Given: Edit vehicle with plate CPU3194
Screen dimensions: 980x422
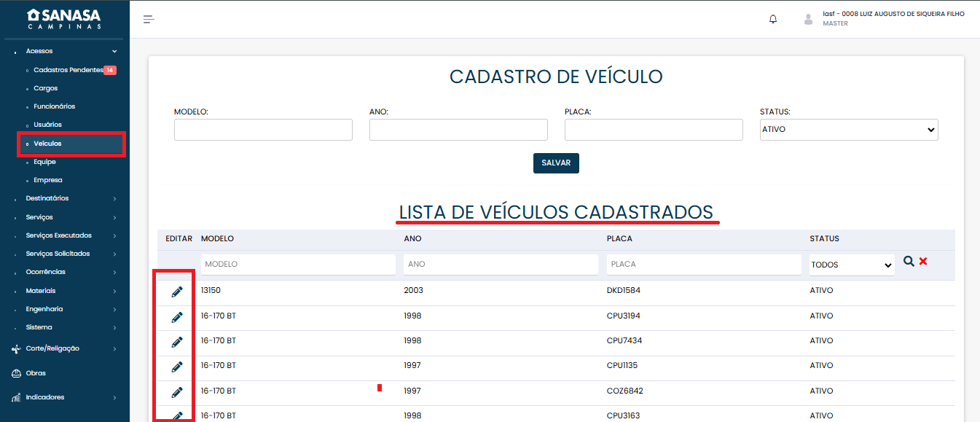Looking at the screenshot, I should 176,317.
